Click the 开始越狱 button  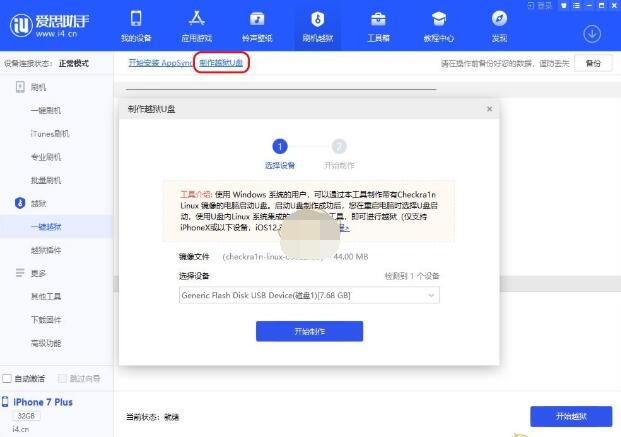tap(571, 416)
